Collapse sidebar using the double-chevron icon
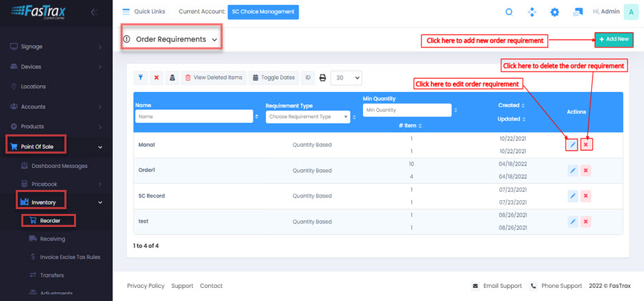Viewport: 644px width, 301px height. pos(94,12)
